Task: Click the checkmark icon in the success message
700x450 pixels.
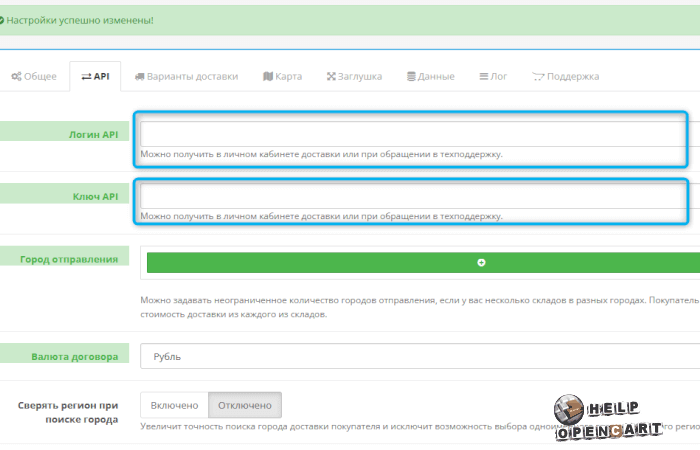Action: [x=3, y=20]
